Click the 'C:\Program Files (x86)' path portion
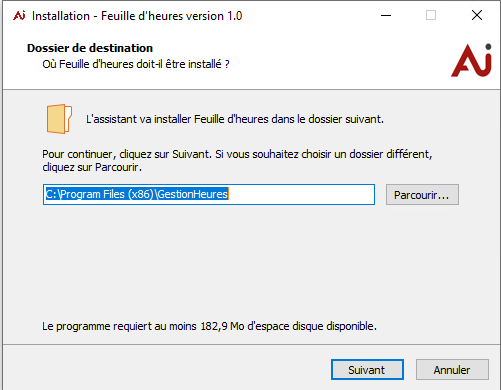501x390 pixels. 99,194
